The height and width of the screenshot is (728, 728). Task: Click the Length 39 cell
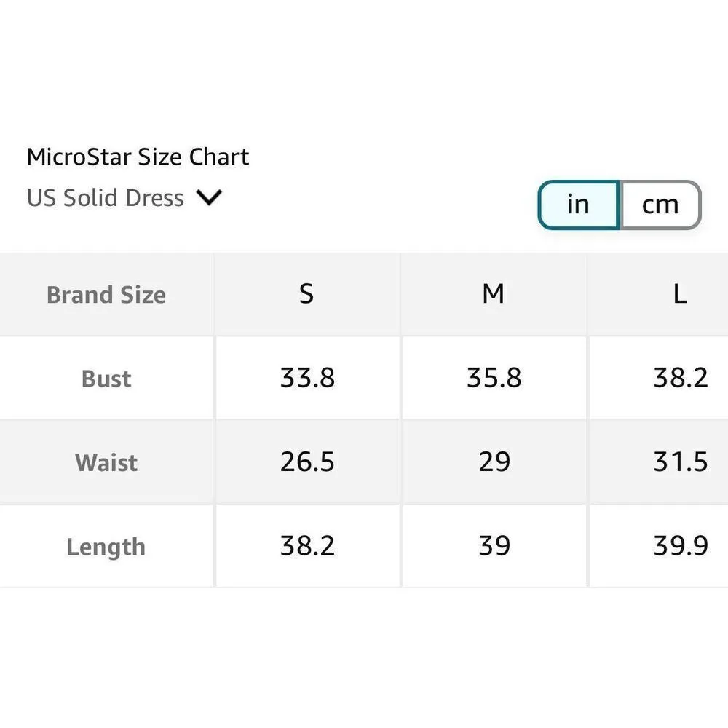(x=494, y=546)
